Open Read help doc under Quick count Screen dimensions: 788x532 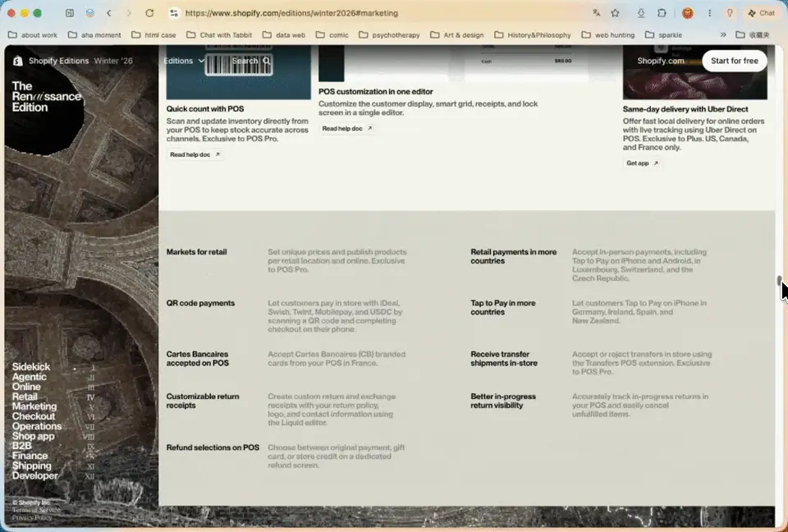coord(195,154)
